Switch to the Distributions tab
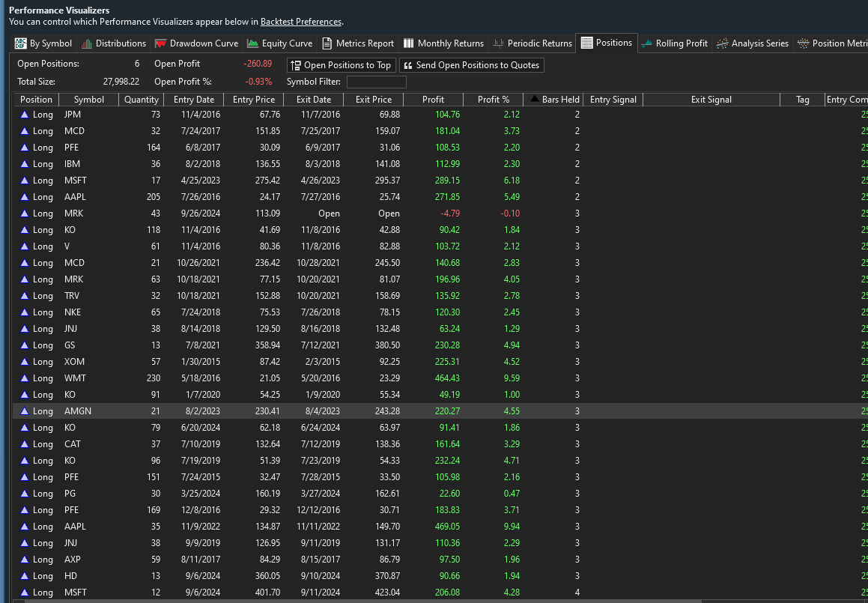This screenshot has width=868, height=603. click(x=114, y=43)
